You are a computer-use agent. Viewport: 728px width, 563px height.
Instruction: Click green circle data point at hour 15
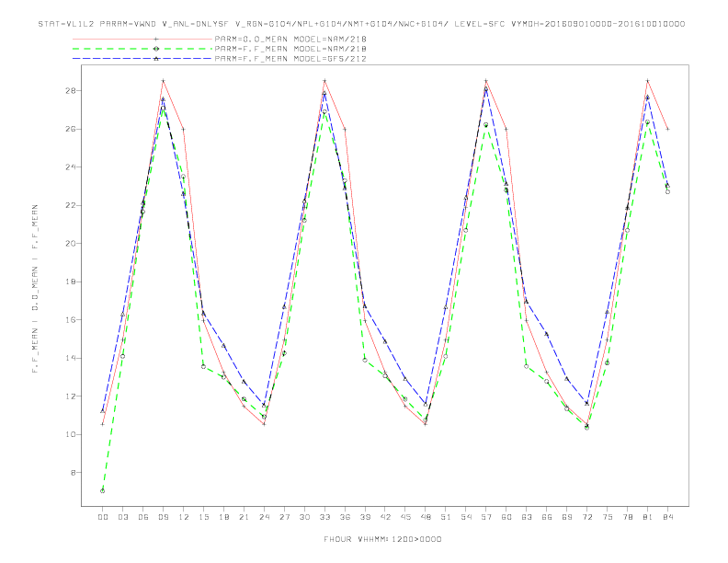point(203,367)
